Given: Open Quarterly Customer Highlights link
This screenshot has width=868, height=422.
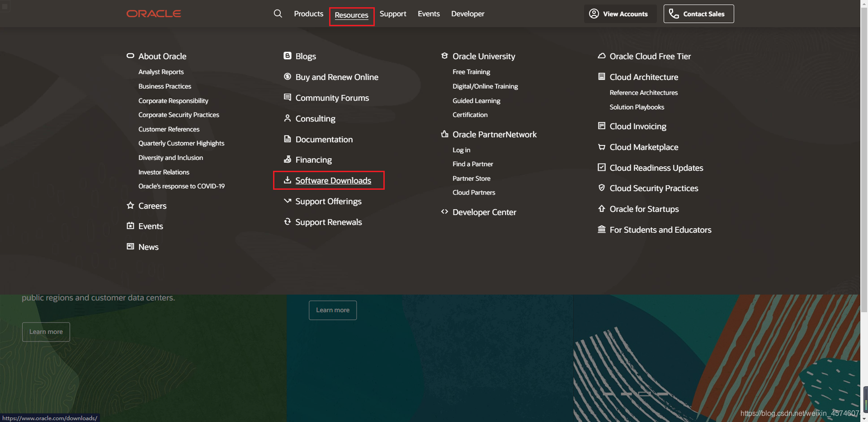Looking at the screenshot, I should coord(181,143).
